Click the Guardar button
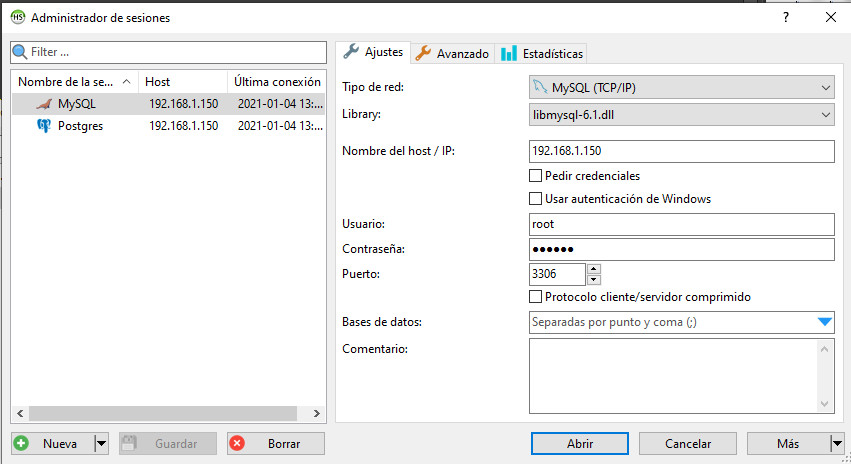The height and width of the screenshot is (464, 851). coord(168,443)
